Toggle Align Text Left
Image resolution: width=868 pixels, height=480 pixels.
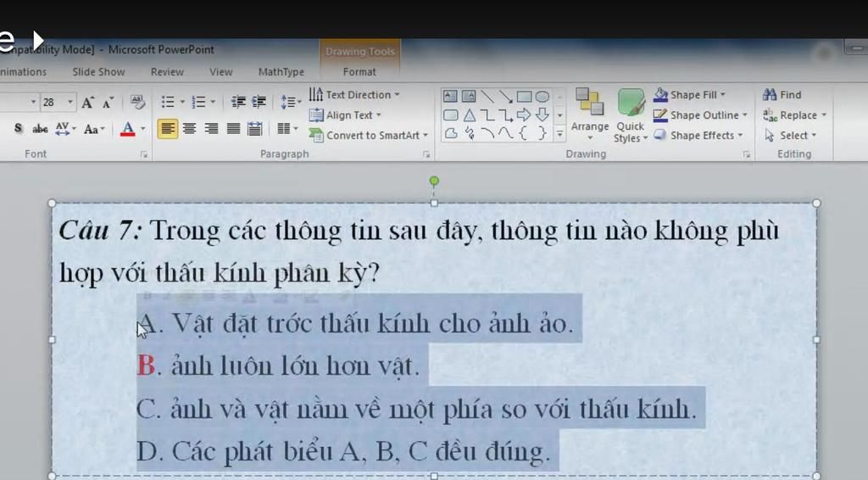point(168,129)
